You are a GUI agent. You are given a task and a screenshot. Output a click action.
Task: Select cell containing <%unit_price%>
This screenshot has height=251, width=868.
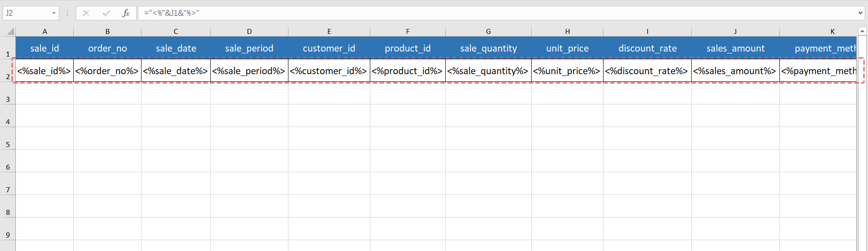567,71
